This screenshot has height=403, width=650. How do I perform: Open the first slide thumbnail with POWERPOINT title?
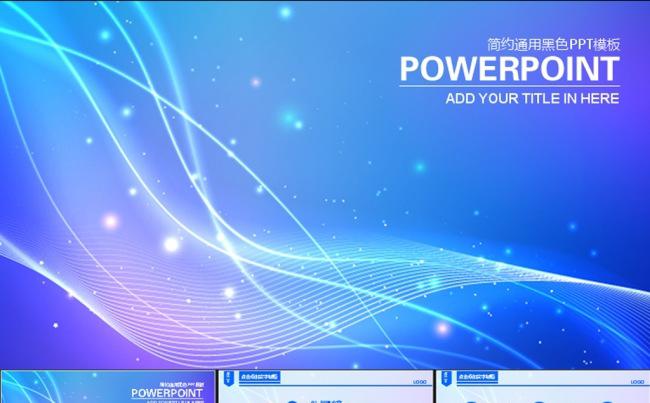coord(108,387)
